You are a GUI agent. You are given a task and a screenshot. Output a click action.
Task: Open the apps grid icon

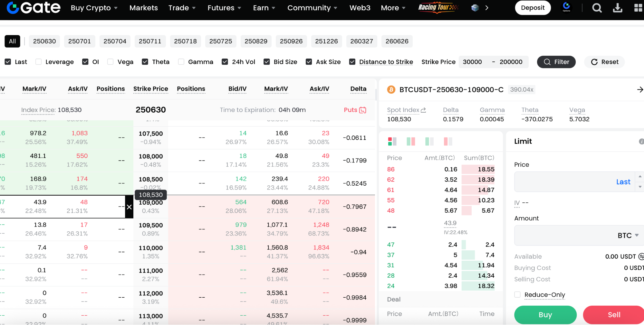coord(638,8)
